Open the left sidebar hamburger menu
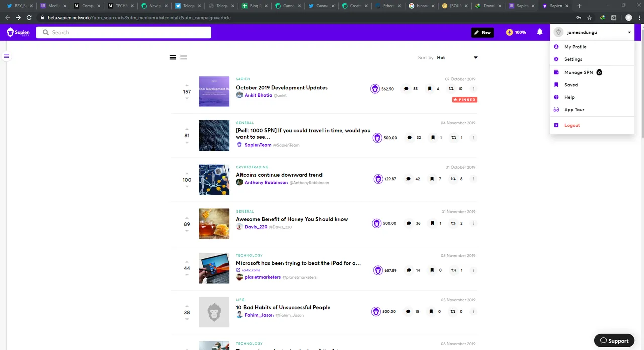Screen dimensions: 644x350 pos(7,56)
